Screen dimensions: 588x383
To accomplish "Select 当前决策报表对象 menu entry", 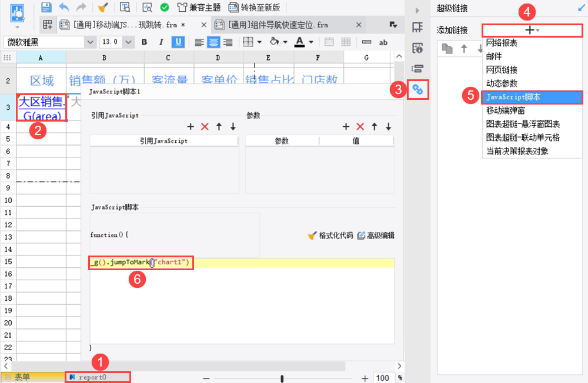I will (x=517, y=151).
